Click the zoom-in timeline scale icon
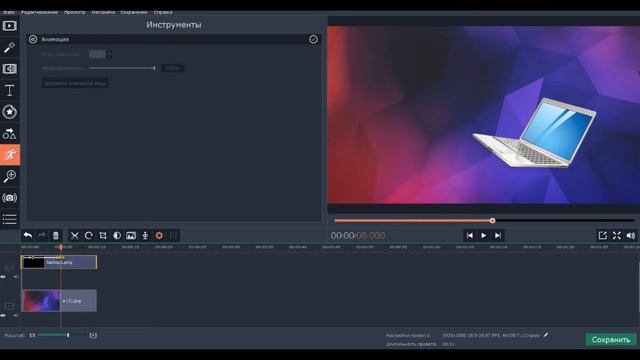The width and height of the screenshot is (640, 360). click(x=93, y=336)
